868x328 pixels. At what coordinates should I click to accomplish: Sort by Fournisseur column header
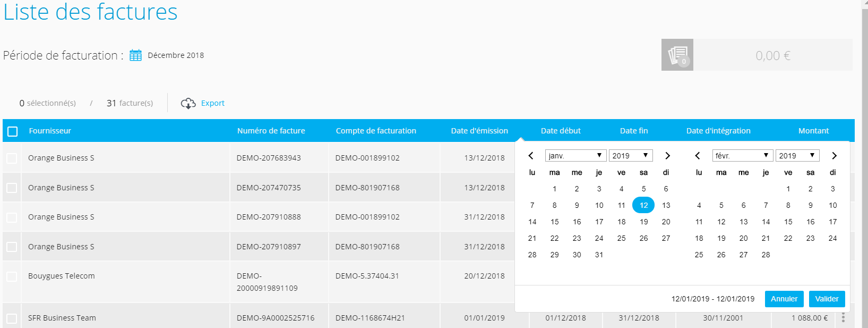[x=50, y=131]
